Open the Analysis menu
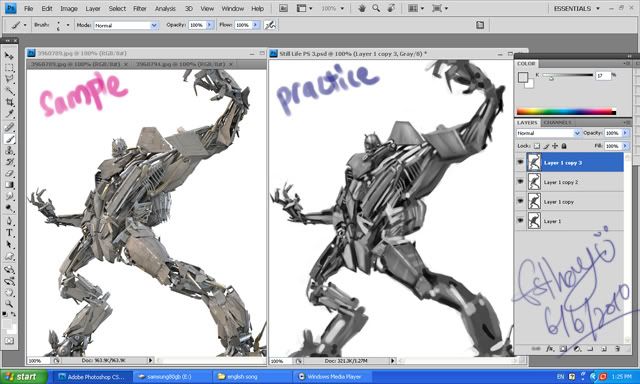The height and width of the screenshot is (384, 640). (x=165, y=8)
